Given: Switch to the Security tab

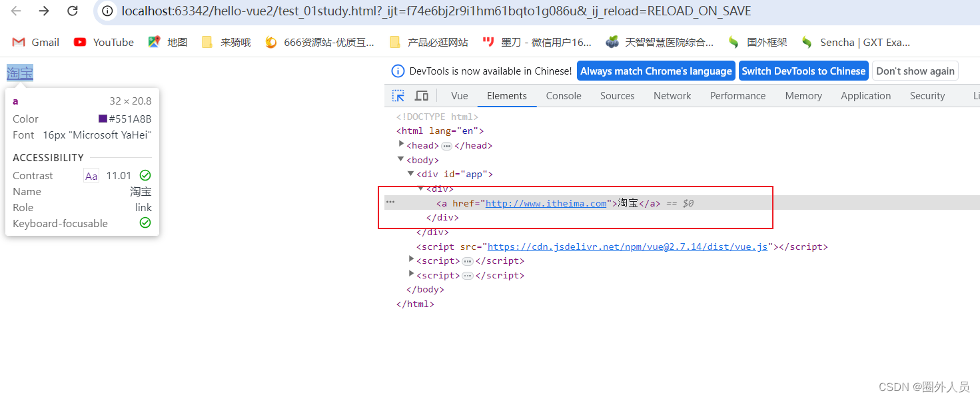Looking at the screenshot, I should tap(927, 96).
